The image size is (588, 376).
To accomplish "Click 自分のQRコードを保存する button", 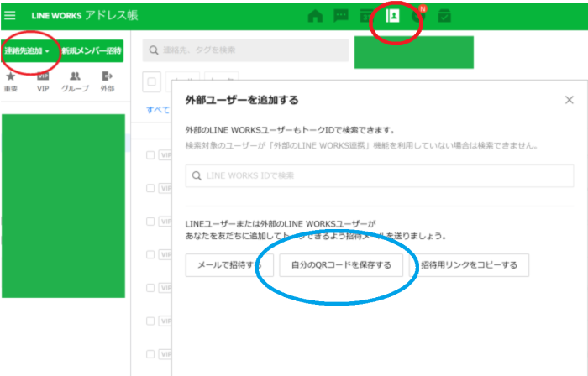I will coord(341,265).
